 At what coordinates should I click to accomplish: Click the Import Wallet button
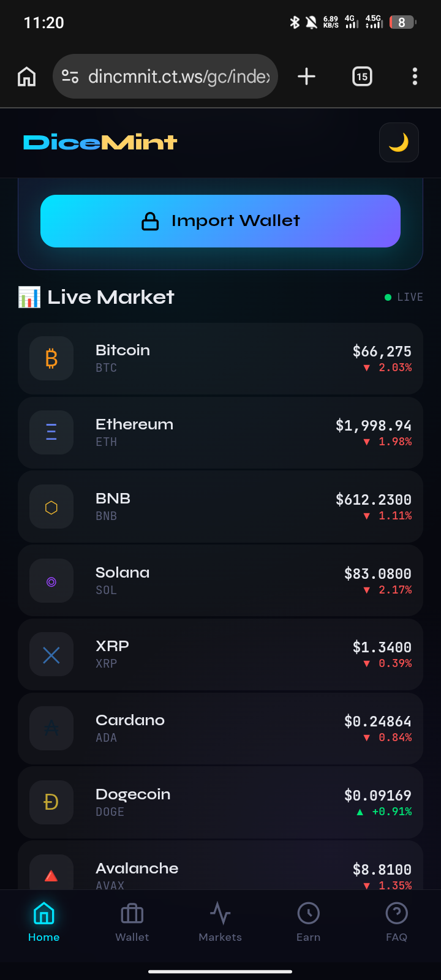pos(221,221)
